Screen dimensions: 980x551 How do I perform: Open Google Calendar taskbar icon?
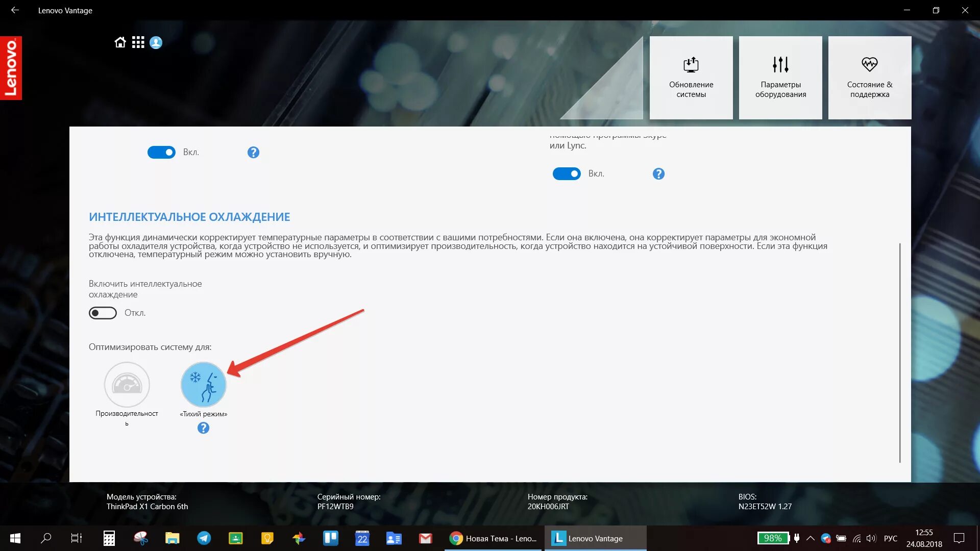point(362,538)
